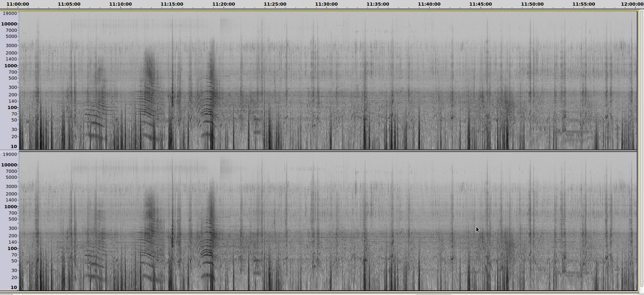Click 5000 label on bottom channel frequency scale

click(11, 177)
